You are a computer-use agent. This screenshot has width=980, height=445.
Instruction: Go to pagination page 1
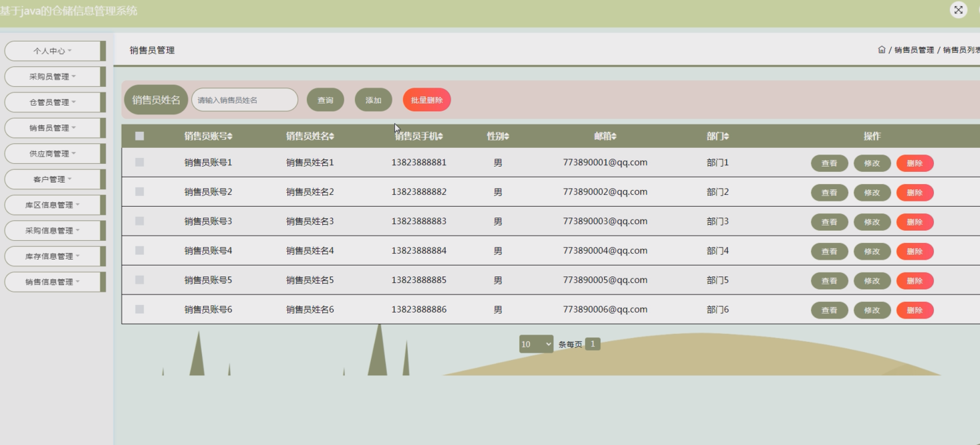592,344
